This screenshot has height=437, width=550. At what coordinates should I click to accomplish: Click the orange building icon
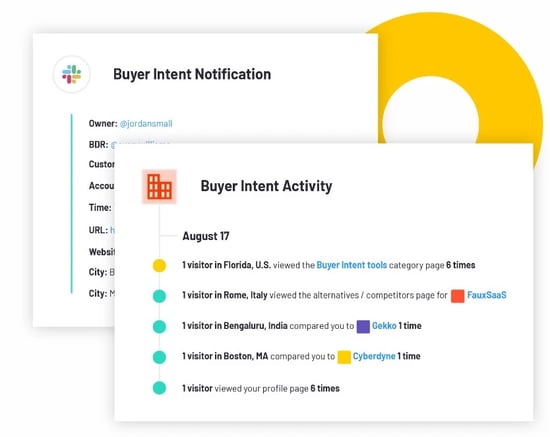[x=159, y=187]
